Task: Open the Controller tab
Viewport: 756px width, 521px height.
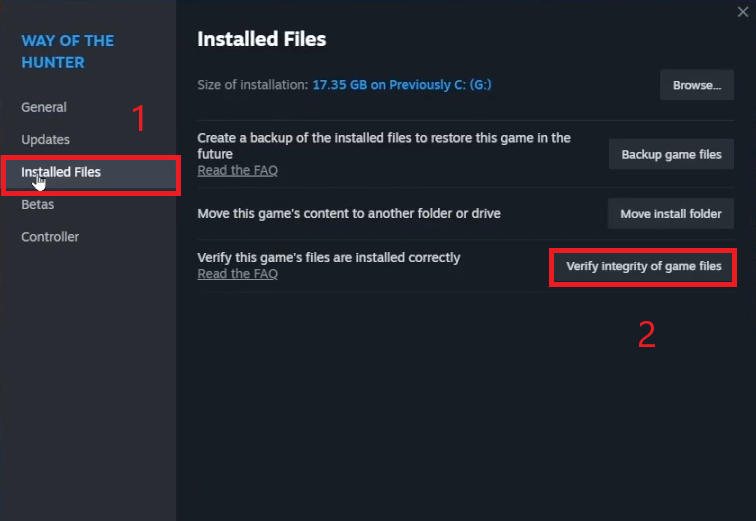Action: point(50,237)
